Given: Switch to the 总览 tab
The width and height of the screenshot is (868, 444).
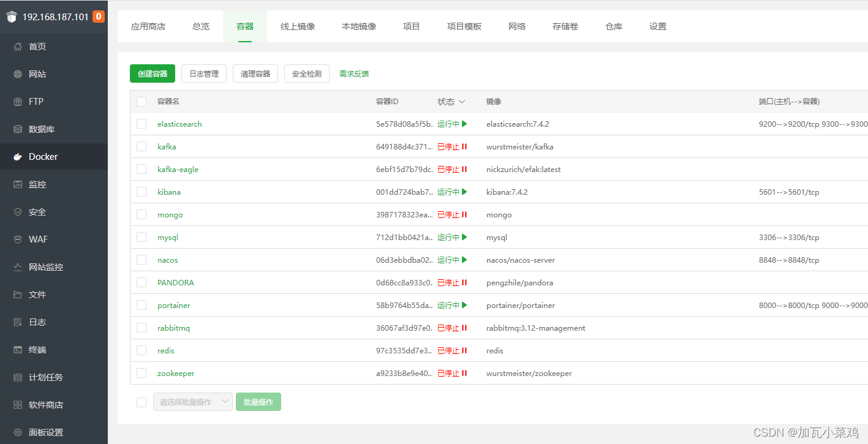Looking at the screenshot, I should (x=201, y=26).
